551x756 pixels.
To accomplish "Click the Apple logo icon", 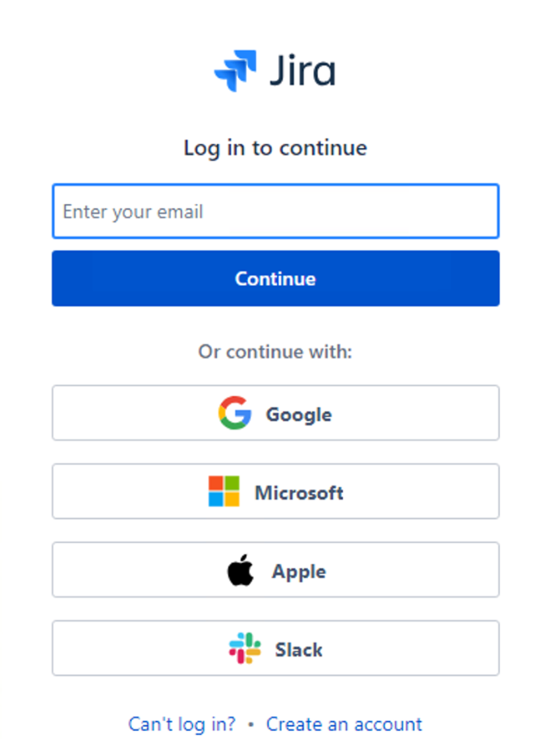I will click(240, 571).
